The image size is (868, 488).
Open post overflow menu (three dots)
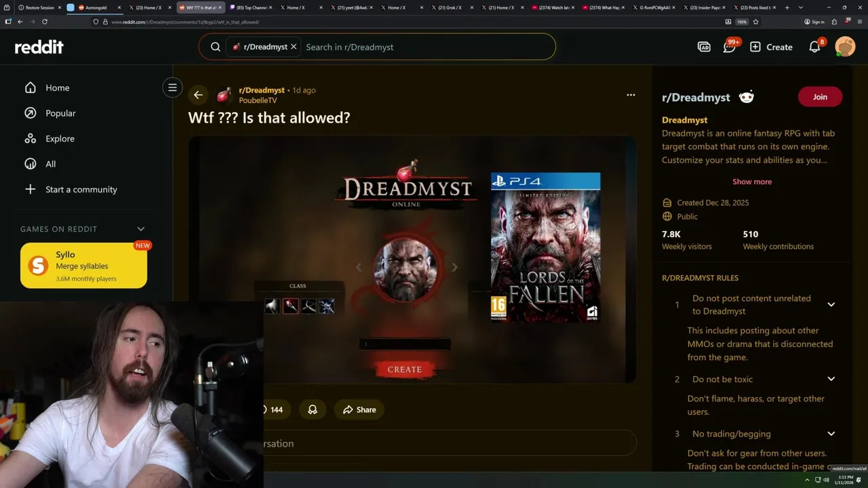click(631, 95)
